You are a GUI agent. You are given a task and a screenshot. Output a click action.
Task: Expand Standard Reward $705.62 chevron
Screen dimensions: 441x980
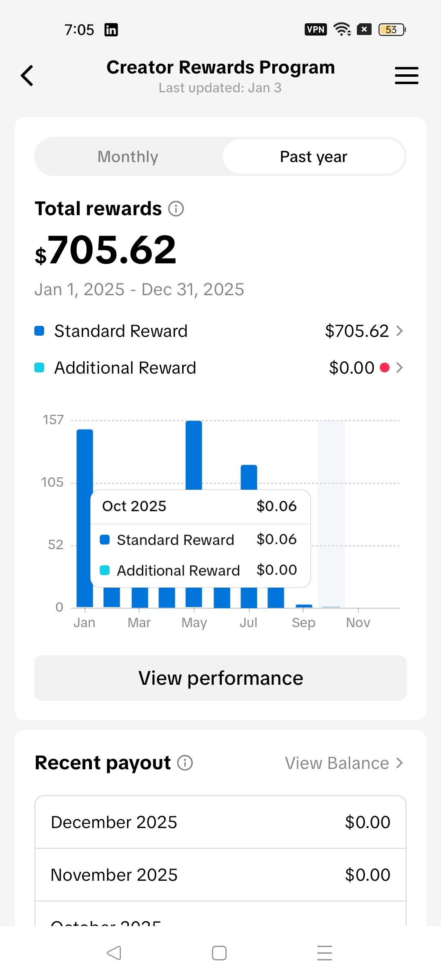(399, 331)
